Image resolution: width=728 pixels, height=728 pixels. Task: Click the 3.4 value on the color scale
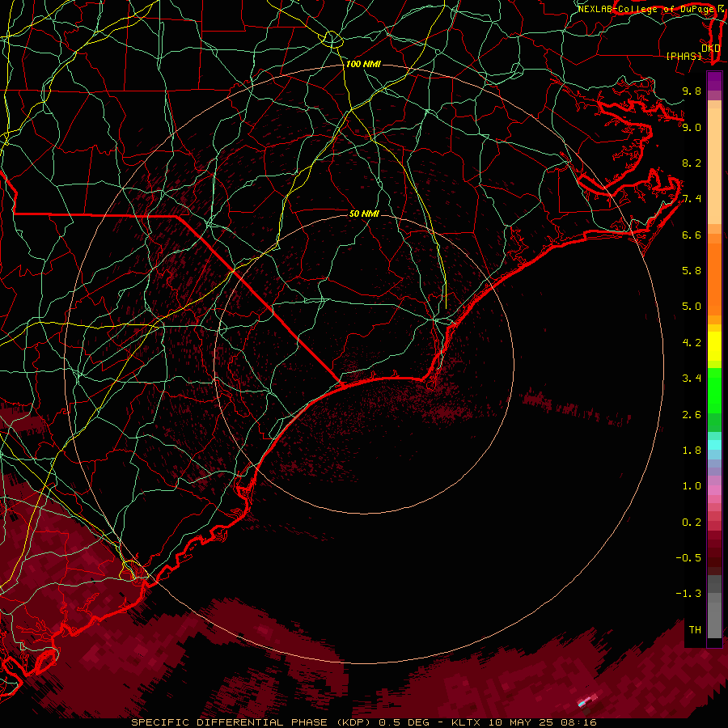[x=692, y=379]
